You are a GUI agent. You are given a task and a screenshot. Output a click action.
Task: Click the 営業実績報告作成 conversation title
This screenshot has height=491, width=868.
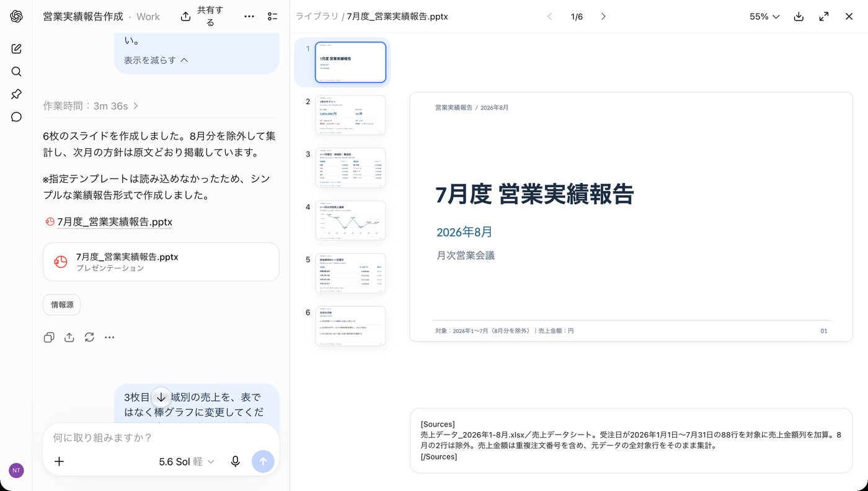(x=83, y=17)
